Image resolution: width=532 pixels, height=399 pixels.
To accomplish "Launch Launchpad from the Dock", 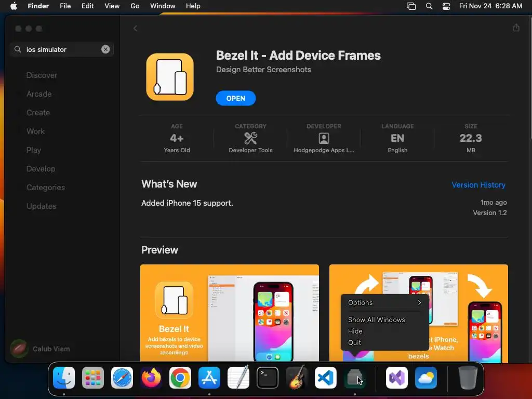I will pyautogui.click(x=93, y=378).
